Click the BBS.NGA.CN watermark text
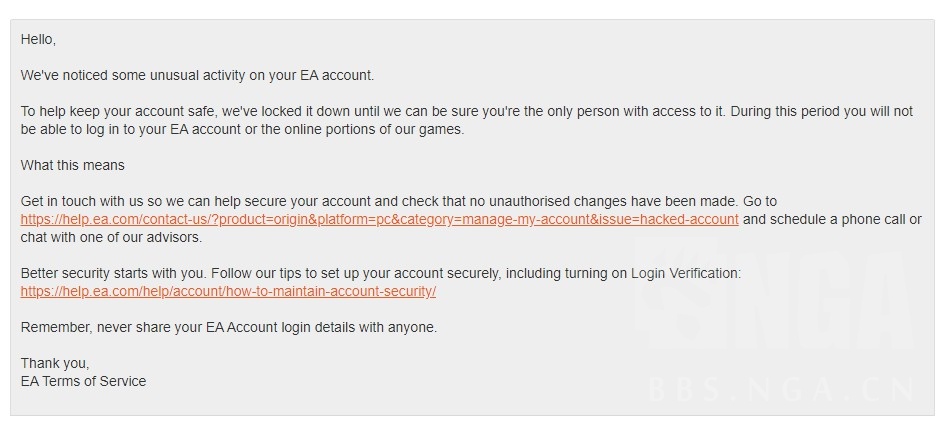 click(x=783, y=389)
